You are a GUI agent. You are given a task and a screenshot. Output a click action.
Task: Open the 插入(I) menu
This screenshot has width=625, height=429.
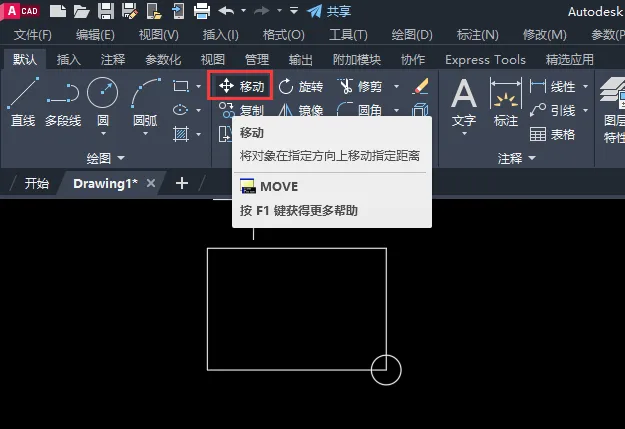pyautogui.click(x=220, y=35)
